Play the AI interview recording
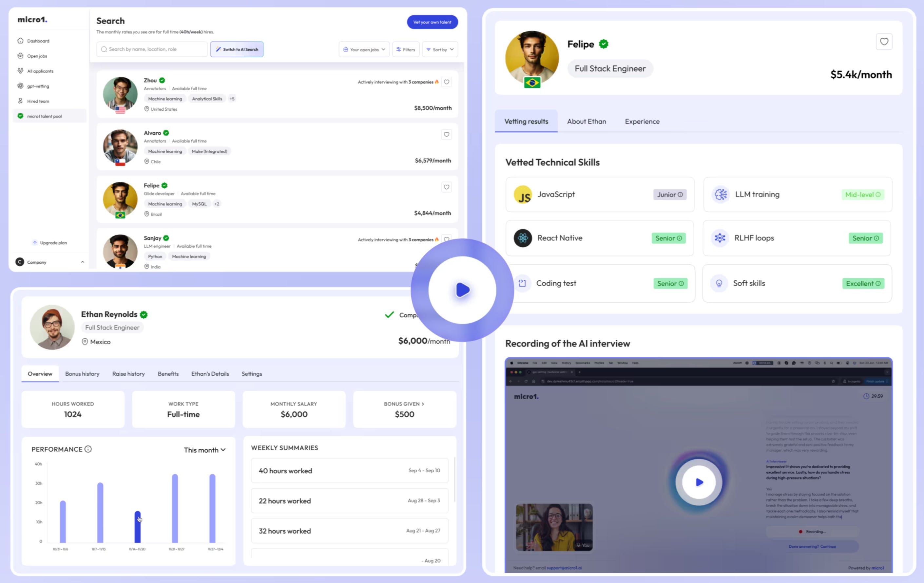 pos(699,482)
